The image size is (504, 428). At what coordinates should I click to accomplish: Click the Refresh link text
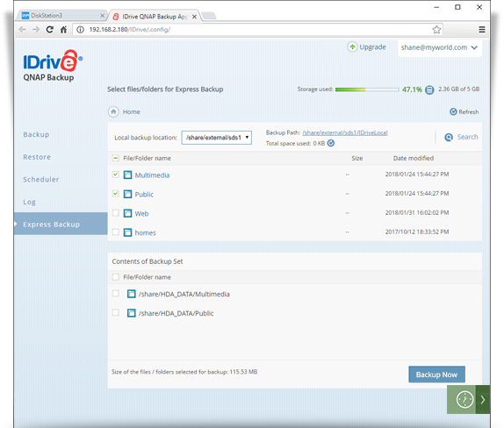point(468,111)
